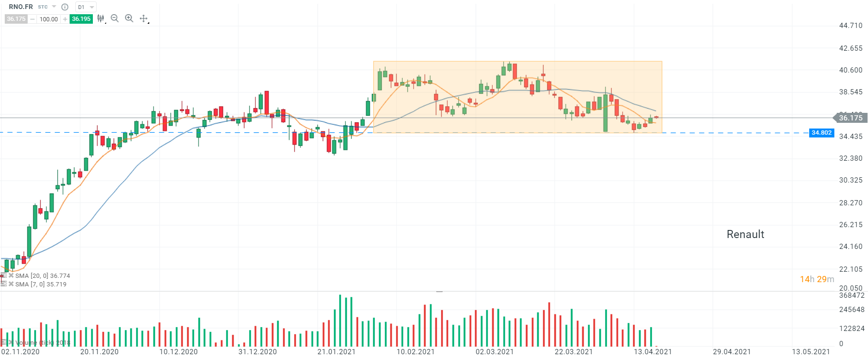Click the blue 34.802 price level marker
This screenshot has width=868, height=358.
tap(821, 133)
